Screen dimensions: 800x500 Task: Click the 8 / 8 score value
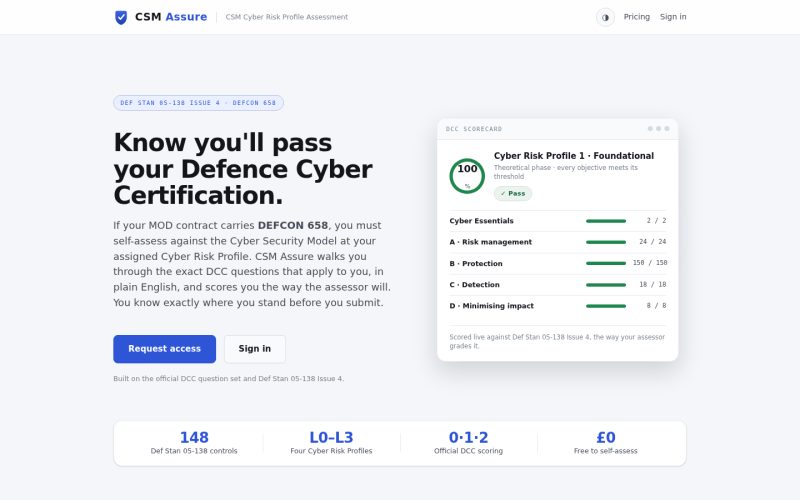pyautogui.click(x=656, y=306)
